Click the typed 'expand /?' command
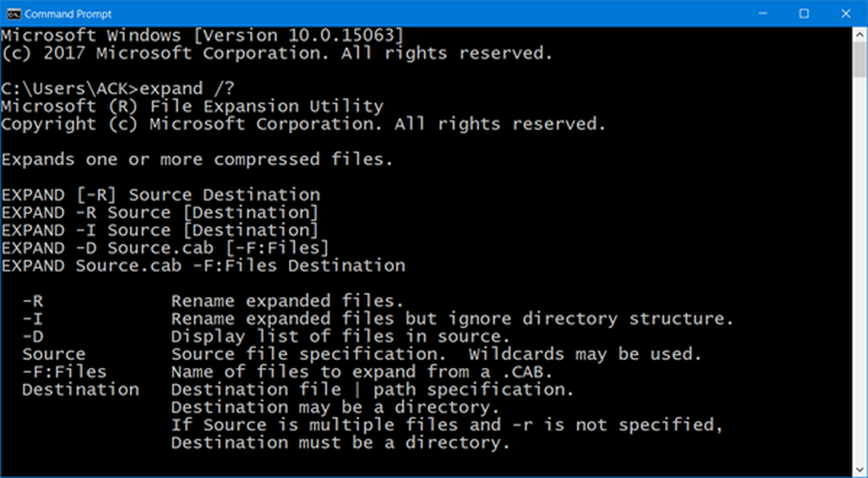The image size is (868, 478). point(187,88)
